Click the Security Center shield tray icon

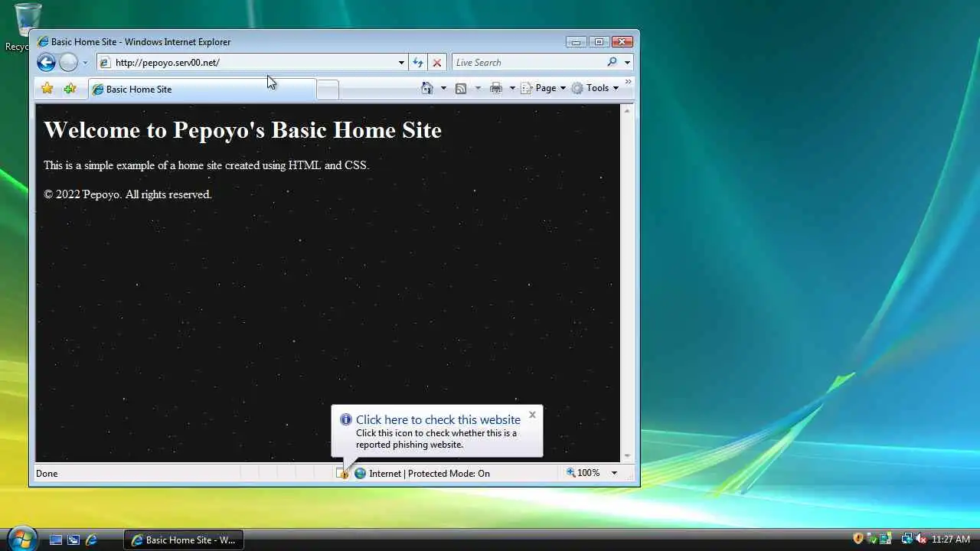click(x=857, y=539)
